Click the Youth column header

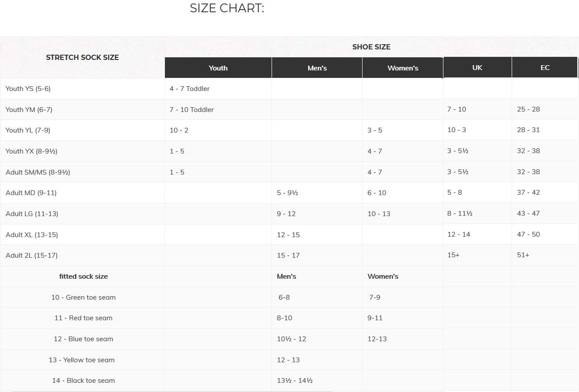pyautogui.click(x=218, y=68)
